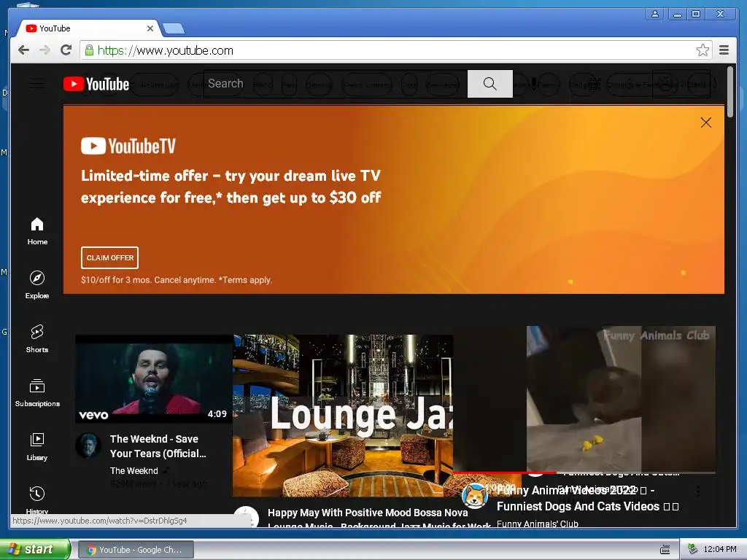Click the CLAIM OFFER button
Viewport: 747px width, 560px height.
pos(109,257)
